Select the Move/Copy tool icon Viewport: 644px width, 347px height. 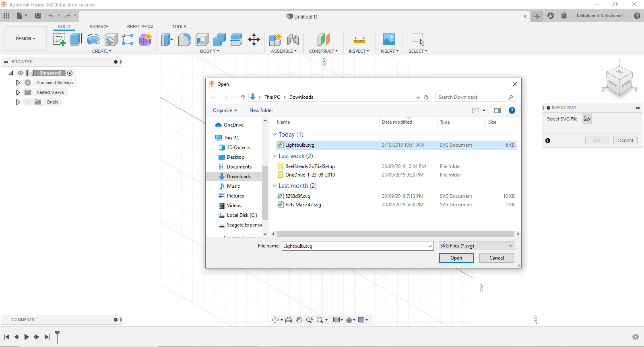254,39
